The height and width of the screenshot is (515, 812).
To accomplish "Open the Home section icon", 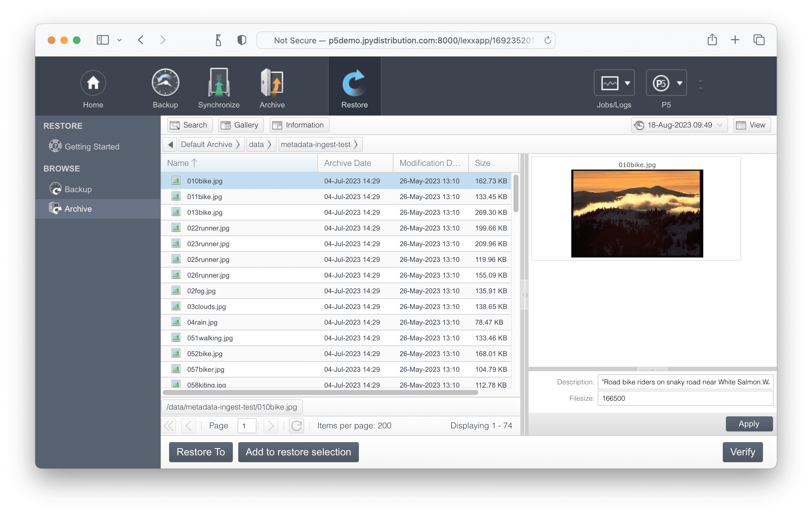I will pos(93,83).
